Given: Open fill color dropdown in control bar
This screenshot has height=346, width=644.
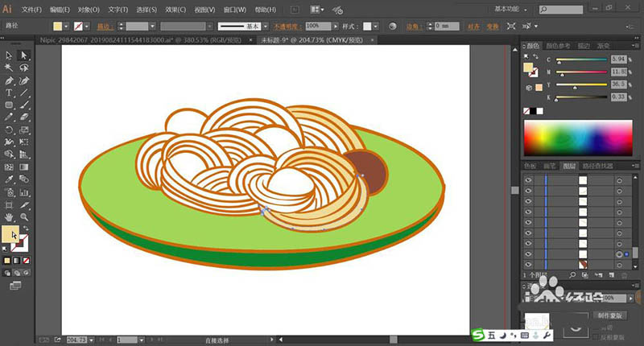Looking at the screenshot, I should tap(66, 27).
